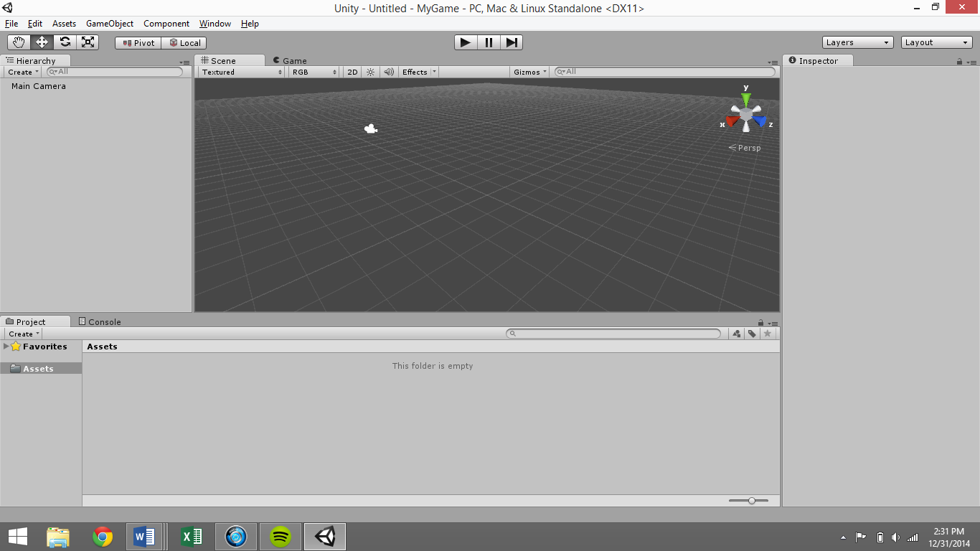
Task: Open the Project Create dropdown
Action: (24, 334)
